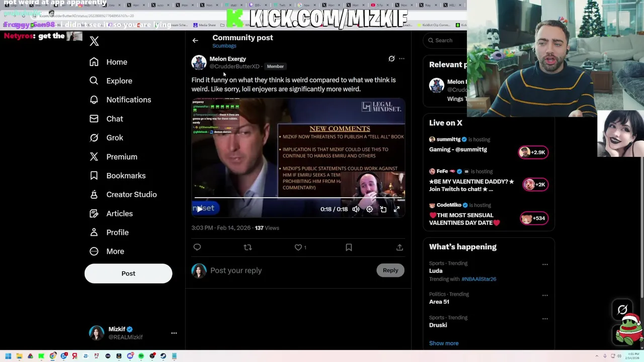
Task: Open Discord from taskbar
Action: pyautogui.click(x=130, y=356)
